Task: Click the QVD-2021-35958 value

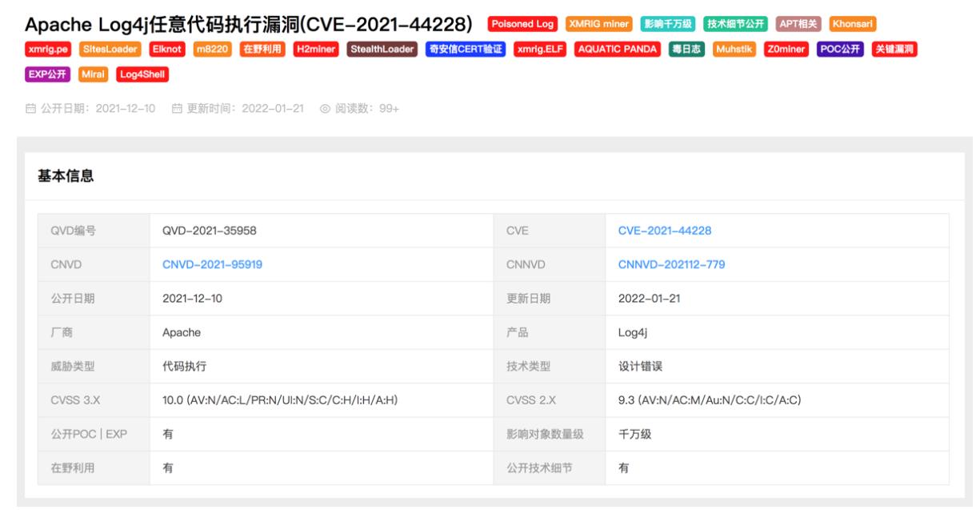Action: pyautogui.click(x=209, y=231)
